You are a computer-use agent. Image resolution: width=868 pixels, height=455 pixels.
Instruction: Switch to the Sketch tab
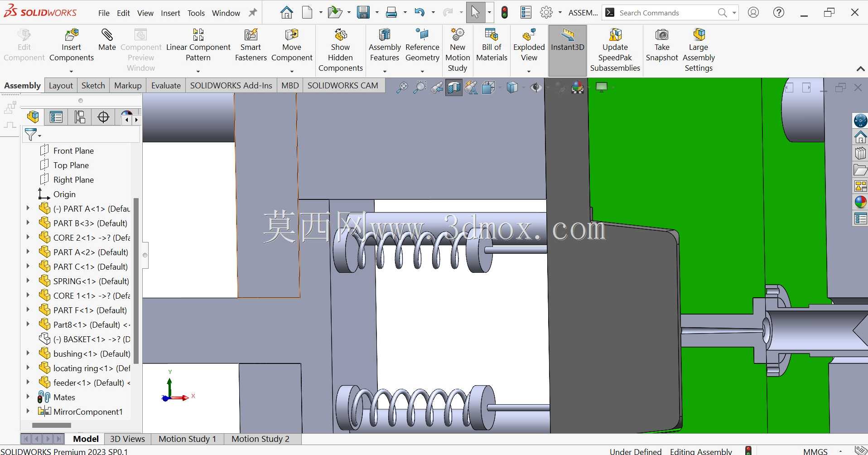coord(93,86)
